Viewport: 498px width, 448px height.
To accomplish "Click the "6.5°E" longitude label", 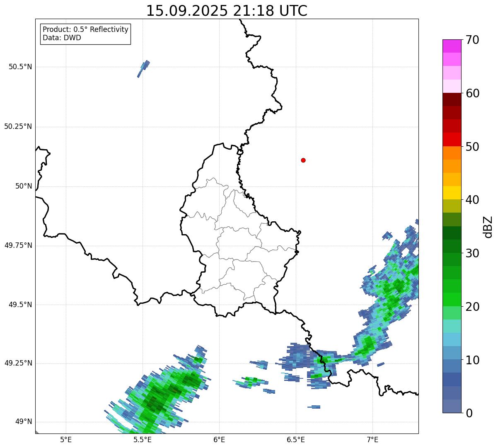I will [296, 439].
